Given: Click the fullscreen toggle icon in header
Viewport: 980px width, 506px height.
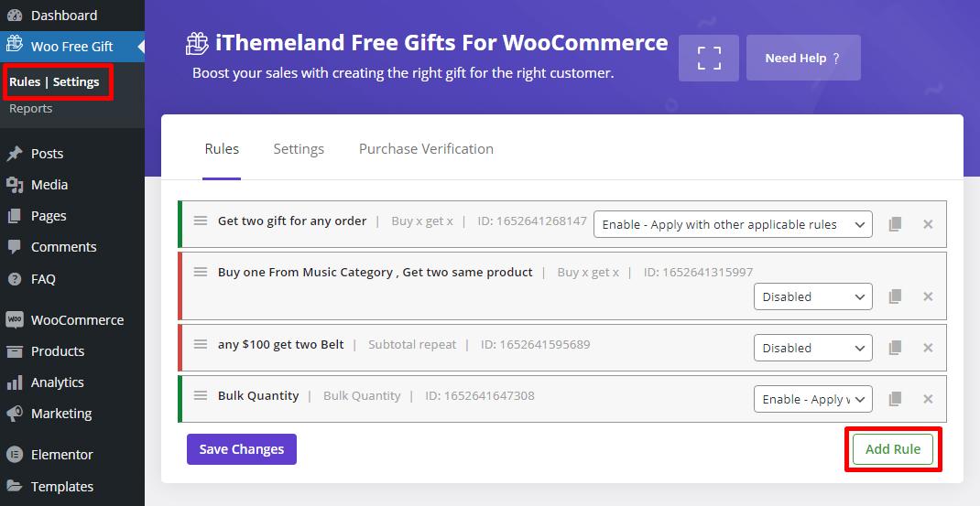Looking at the screenshot, I should (x=709, y=58).
